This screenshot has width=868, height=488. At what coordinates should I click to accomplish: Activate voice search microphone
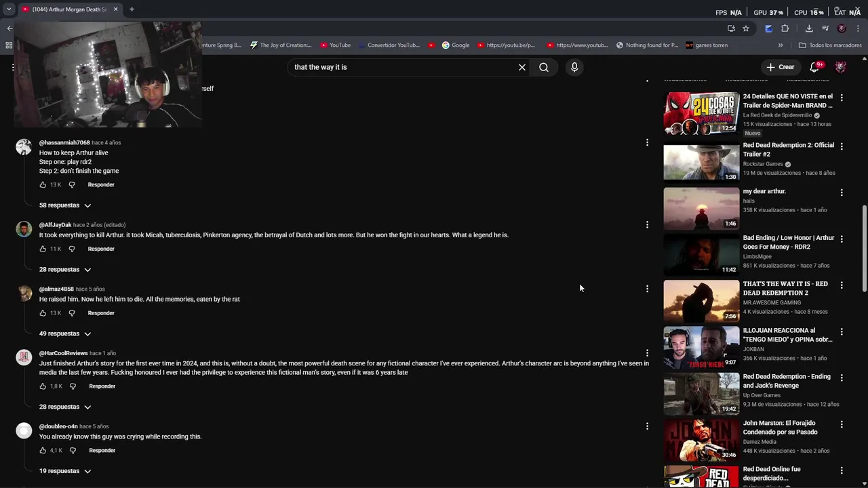pyautogui.click(x=574, y=67)
